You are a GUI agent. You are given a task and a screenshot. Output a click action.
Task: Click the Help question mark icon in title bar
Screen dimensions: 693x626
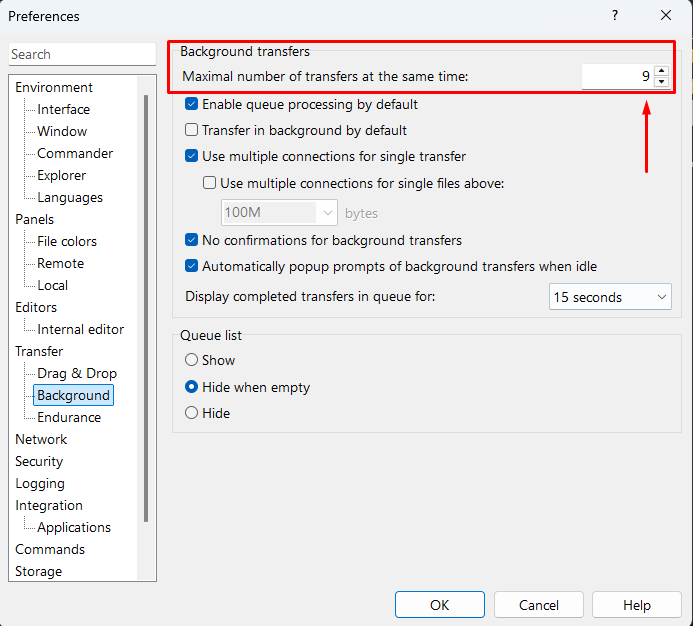614,15
